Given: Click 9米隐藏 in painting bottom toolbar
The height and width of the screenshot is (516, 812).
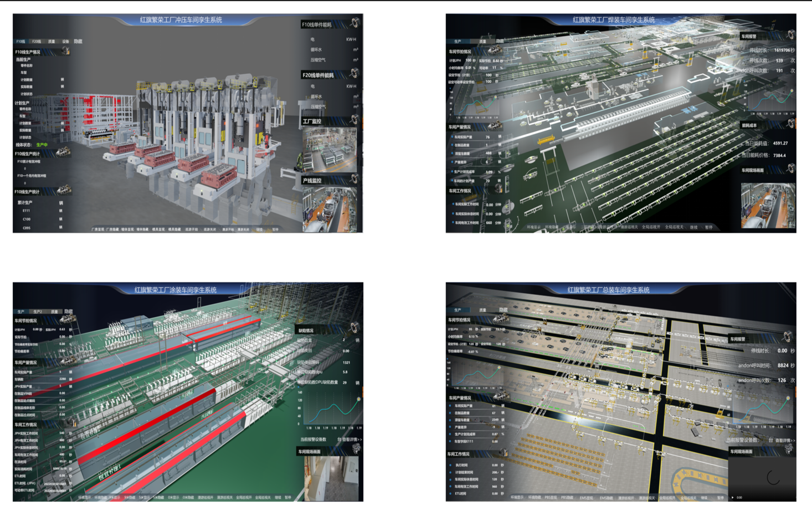Looking at the screenshot, I should 130,497.
